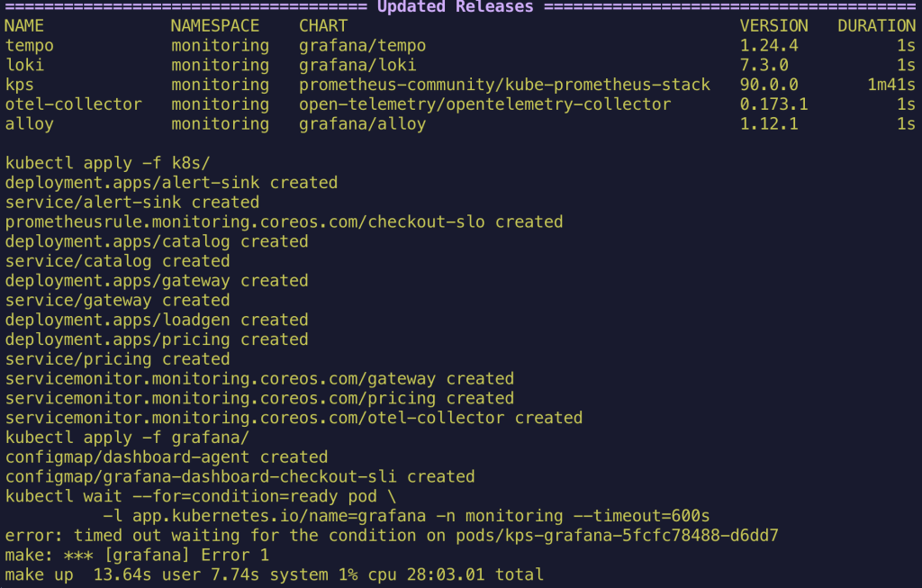This screenshot has height=588, width=922.
Task: Click the CHART column header
Action: point(323,26)
